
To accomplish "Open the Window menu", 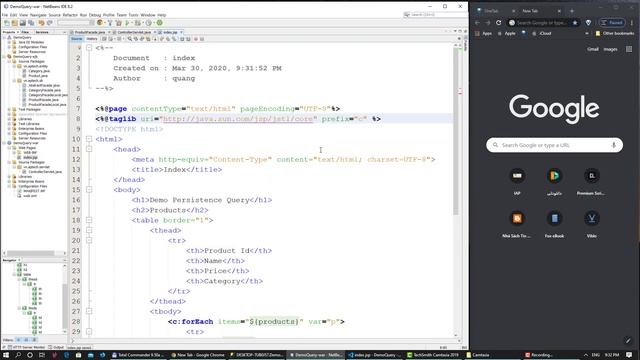I will pyautogui.click(x=148, y=15).
